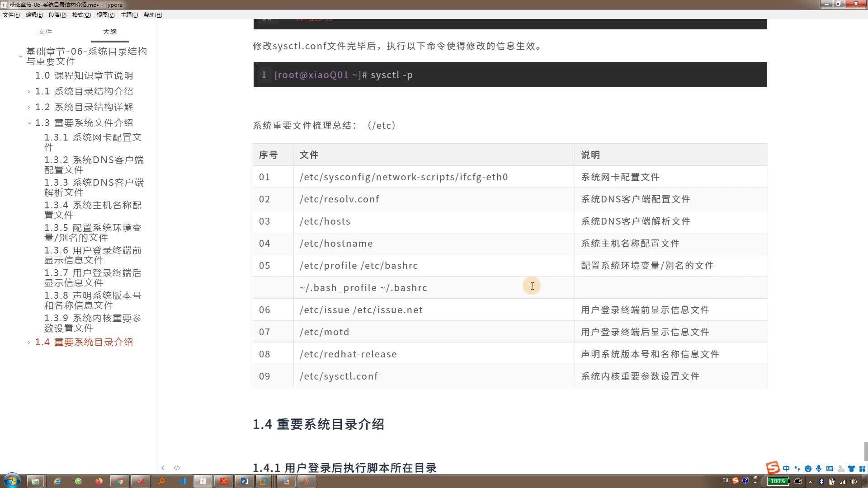868x488 pixels.
Task: Jump to outline item 1.3.2 系统DNS客户端配置文件
Action: click(94, 164)
